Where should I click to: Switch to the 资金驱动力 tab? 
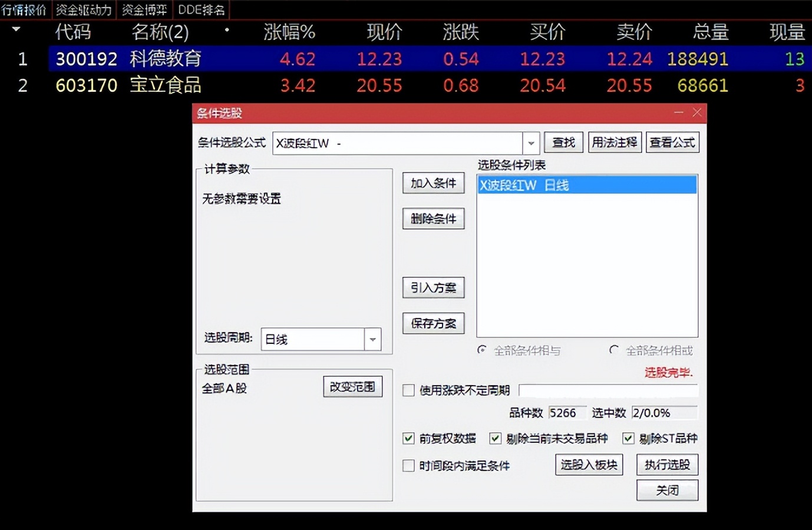click(x=83, y=9)
